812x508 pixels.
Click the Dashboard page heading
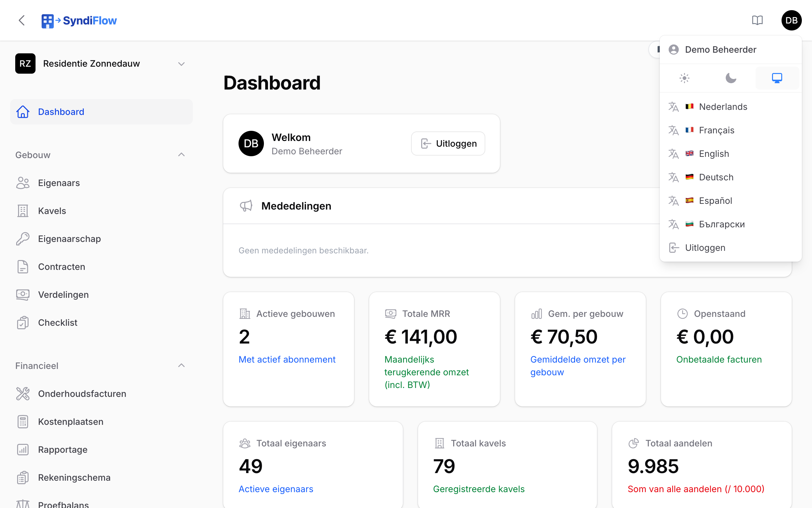pos(272,83)
